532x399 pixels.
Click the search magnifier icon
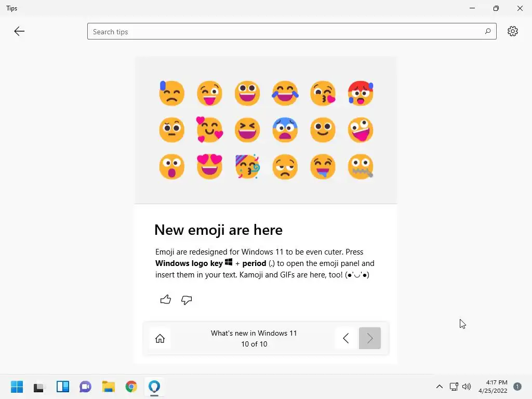[x=487, y=31]
